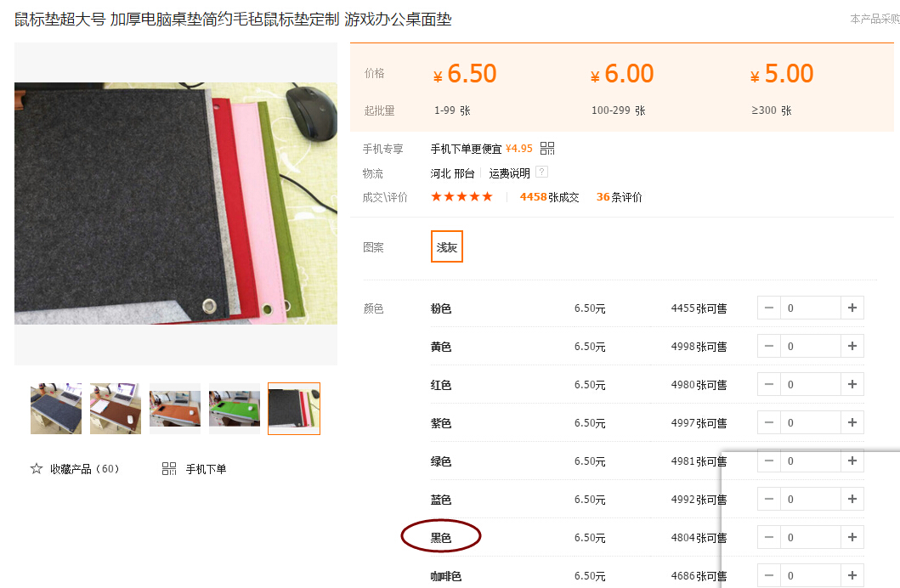Image resolution: width=900 pixels, height=588 pixels.
Task: View the 4458张成交 transactions link
Action: click(x=549, y=197)
